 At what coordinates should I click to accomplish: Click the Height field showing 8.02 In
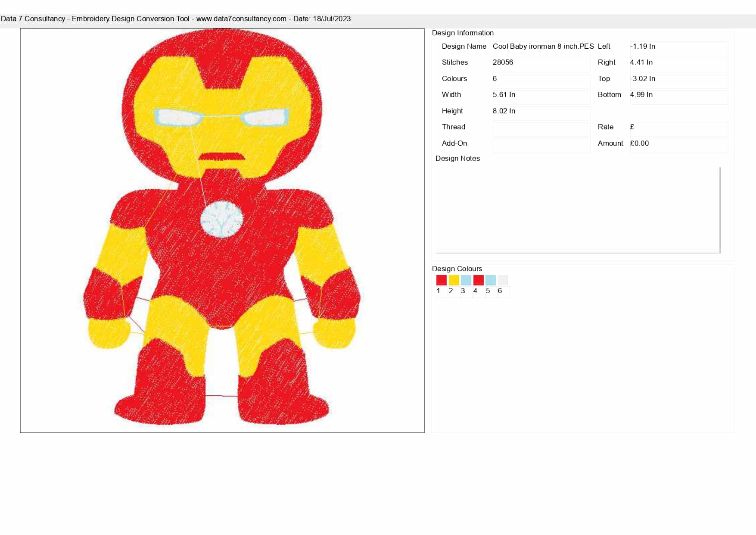tap(541, 113)
